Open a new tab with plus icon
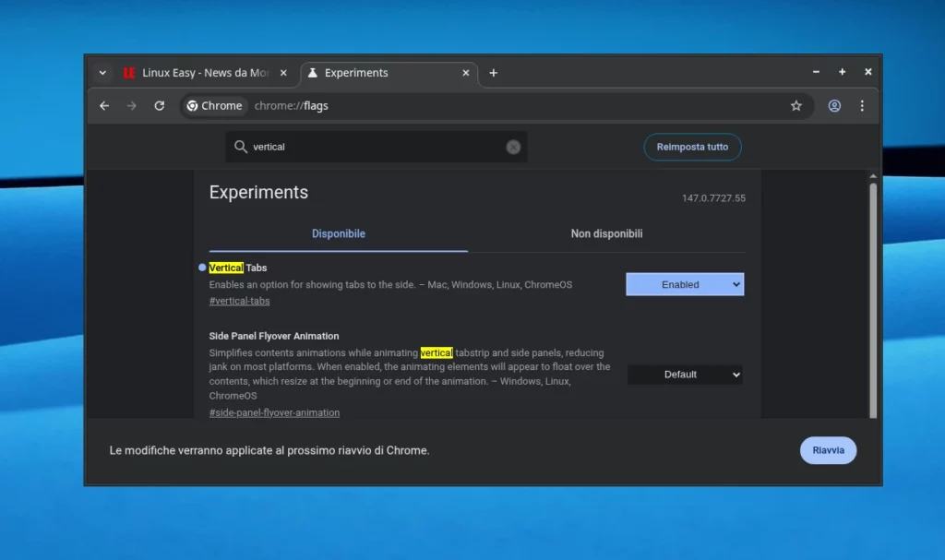This screenshot has width=945, height=560. 493,73
